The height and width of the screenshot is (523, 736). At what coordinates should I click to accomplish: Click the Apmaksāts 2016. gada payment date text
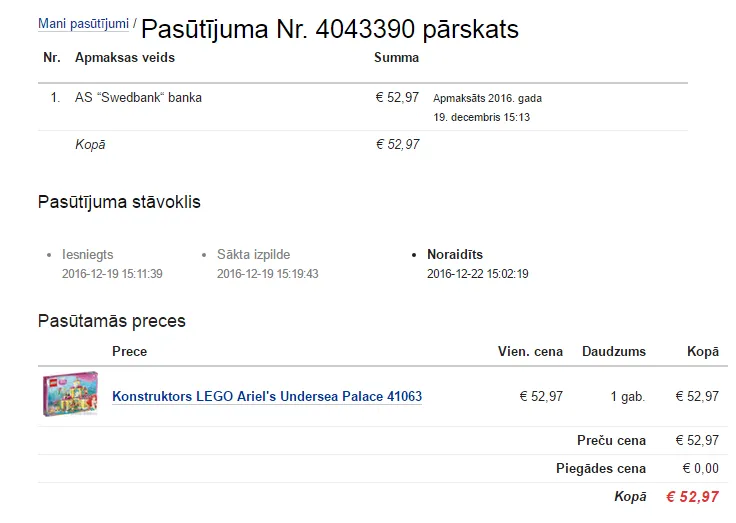point(487,108)
